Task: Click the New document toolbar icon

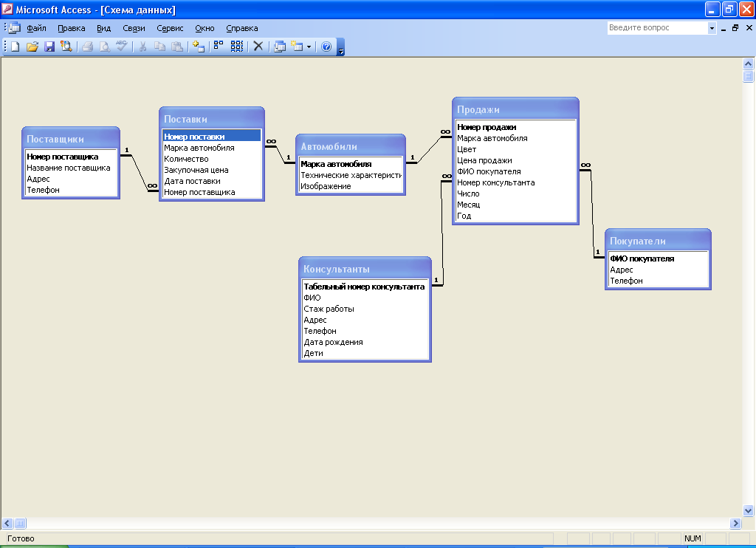Action: coord(16,47)
